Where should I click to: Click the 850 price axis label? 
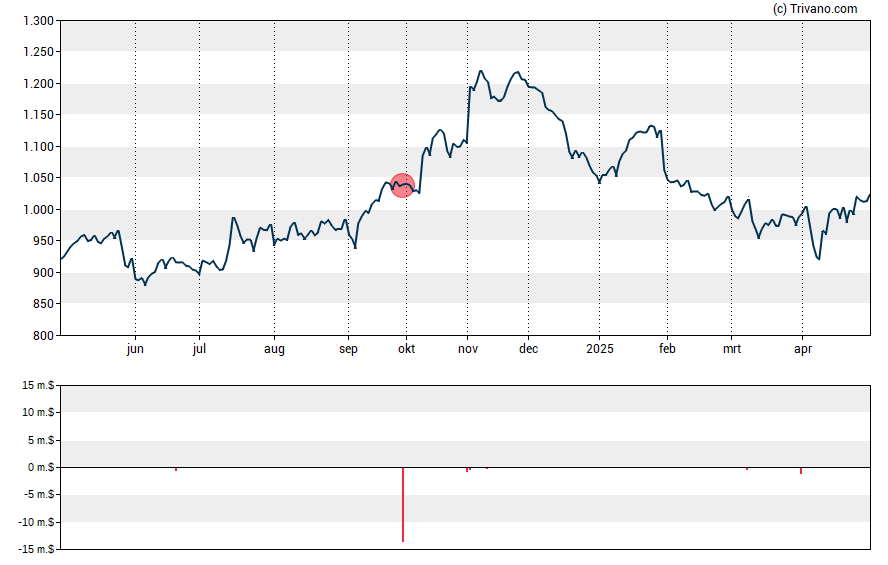click(44, 304)
